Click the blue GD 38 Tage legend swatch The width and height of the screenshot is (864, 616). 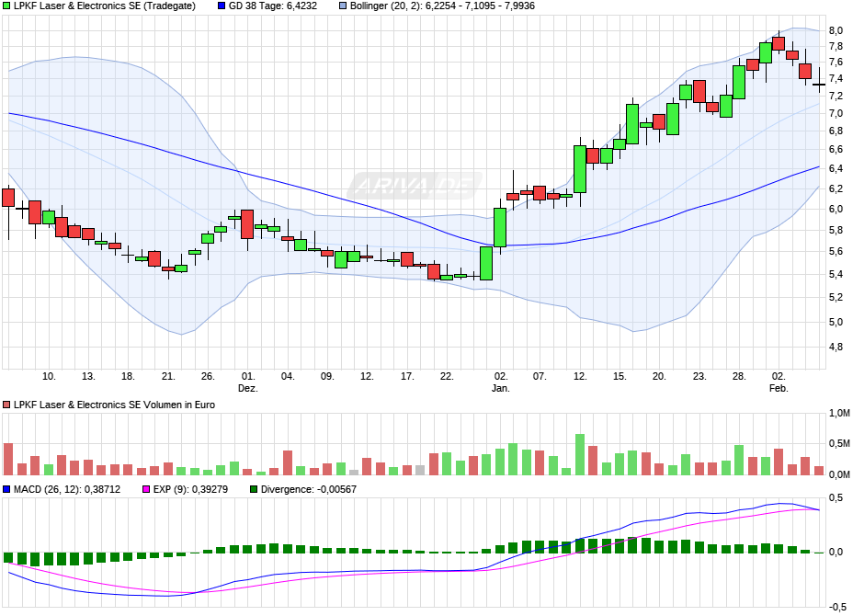click(x=222, y=6)
